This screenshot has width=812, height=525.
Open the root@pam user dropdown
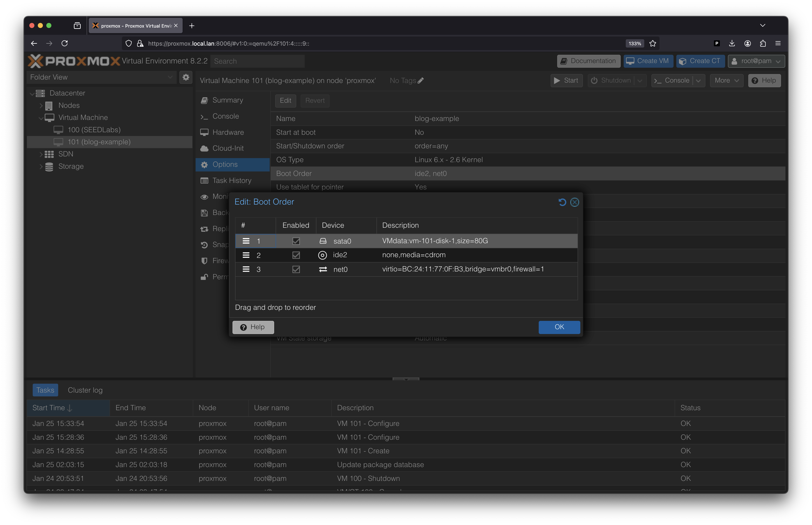(756, 61)
